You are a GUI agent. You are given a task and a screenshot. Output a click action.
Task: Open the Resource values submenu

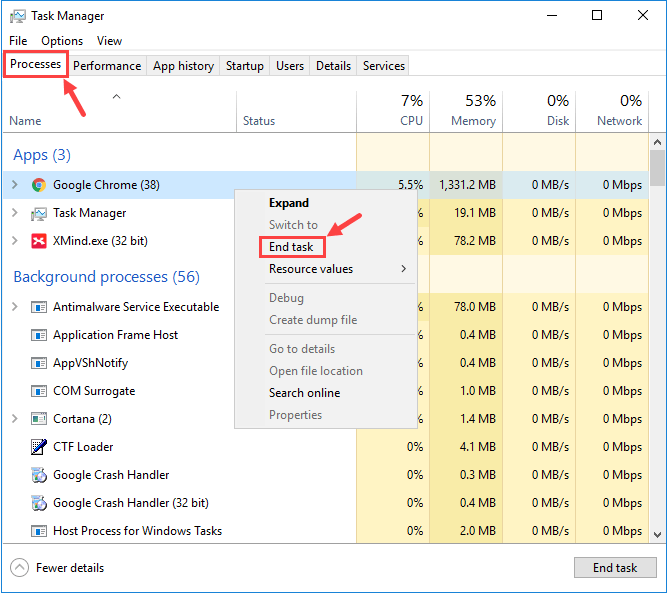[337, 269]
